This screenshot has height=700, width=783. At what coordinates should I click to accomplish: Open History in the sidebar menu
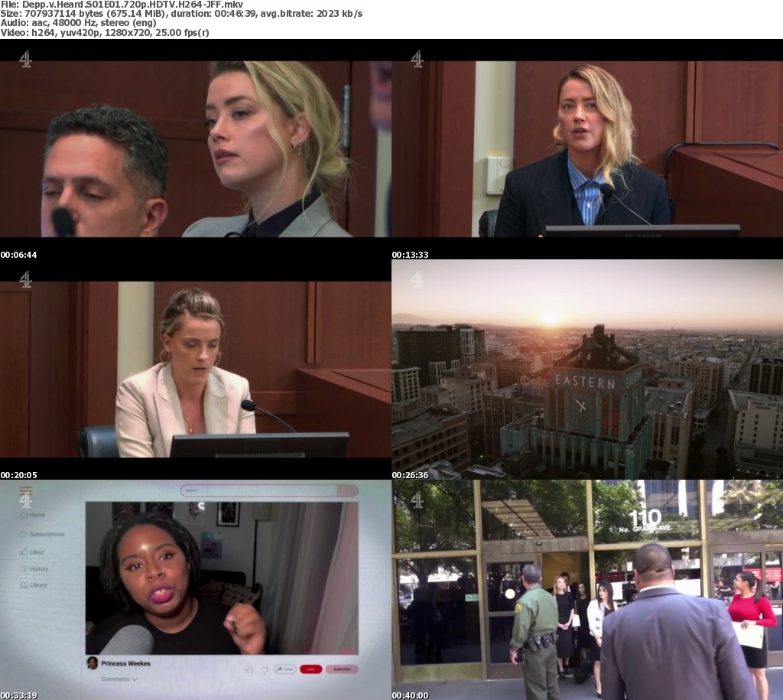38,568
